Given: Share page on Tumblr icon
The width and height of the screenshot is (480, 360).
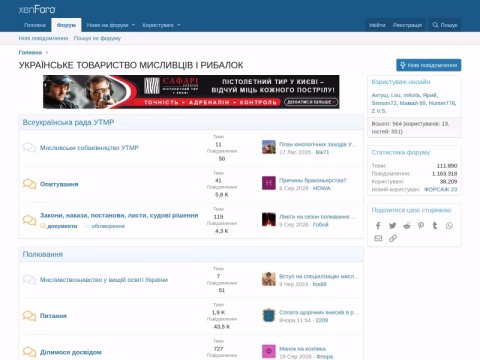Looking at the screenshot, I should (x=435, y=226).
